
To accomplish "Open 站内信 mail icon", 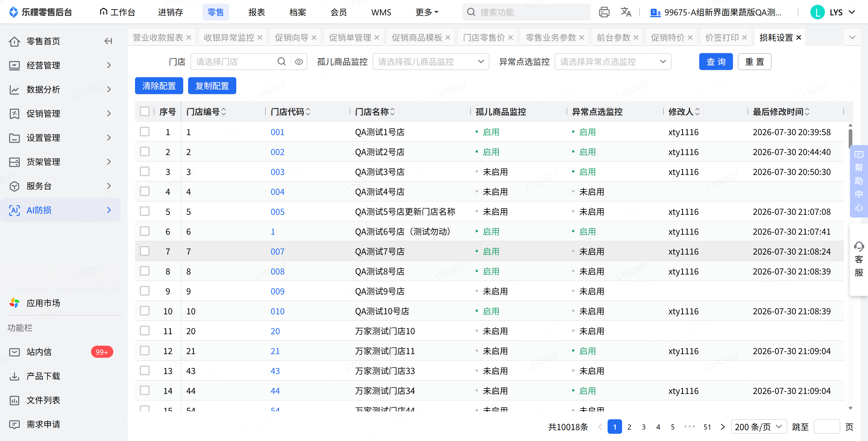I will (x=14, y=352).
